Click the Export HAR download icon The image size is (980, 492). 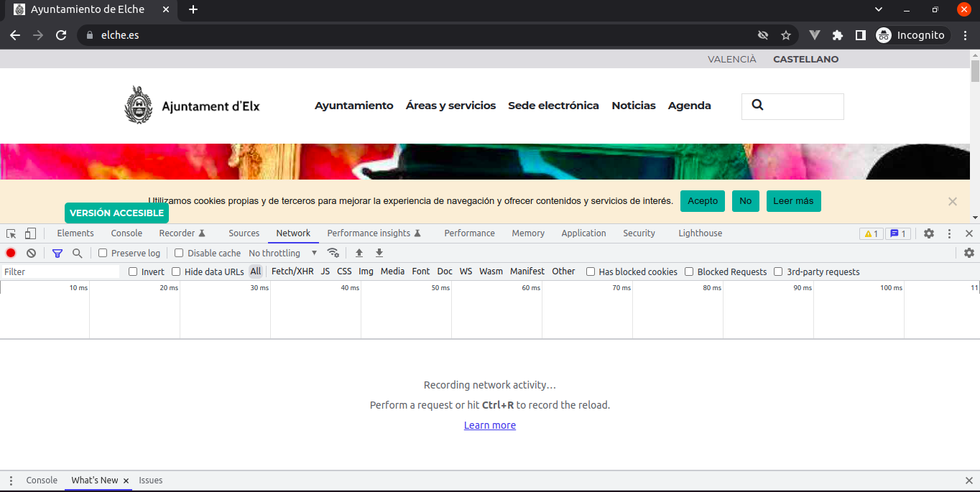(x=379, y=253)
